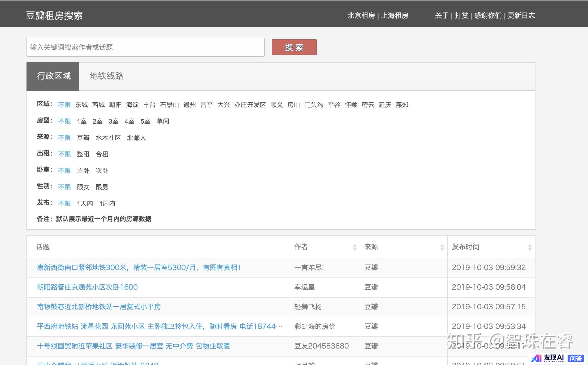Open the 北京租房 header link

pos(361,15)
